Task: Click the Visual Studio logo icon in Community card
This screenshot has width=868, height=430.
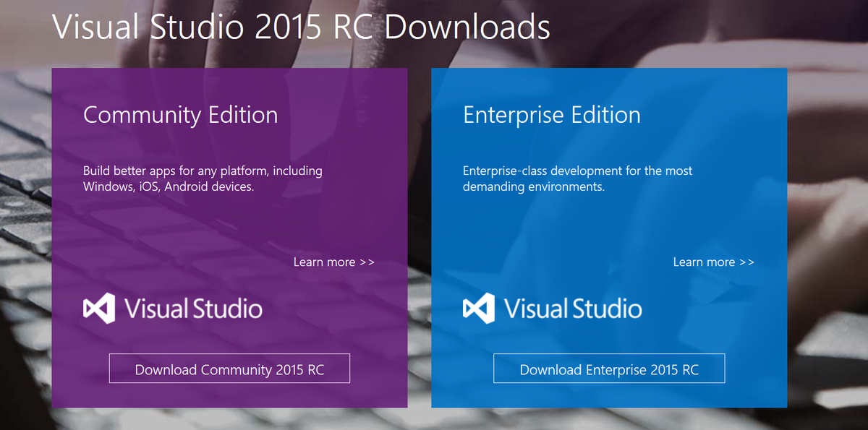Action: (x=99, y=309)
